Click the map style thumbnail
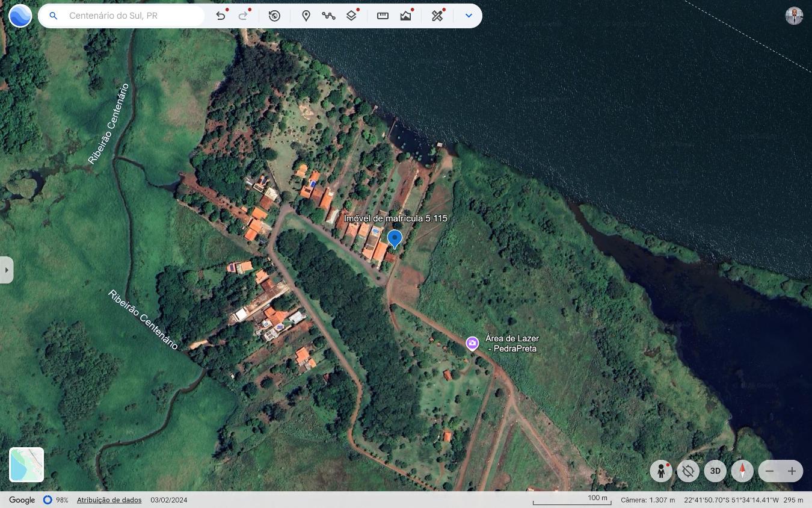Screen dimensions: 812x508 tap(26, 465)
